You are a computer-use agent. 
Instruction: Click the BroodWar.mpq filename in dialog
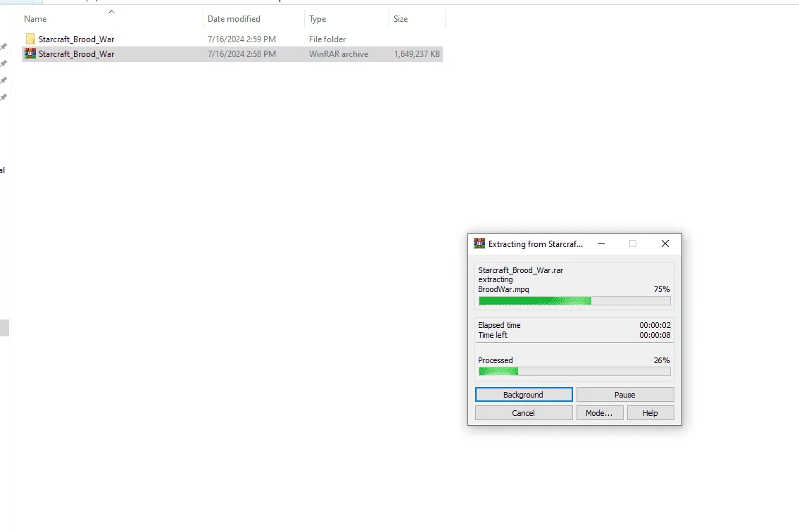pos(503,289)
